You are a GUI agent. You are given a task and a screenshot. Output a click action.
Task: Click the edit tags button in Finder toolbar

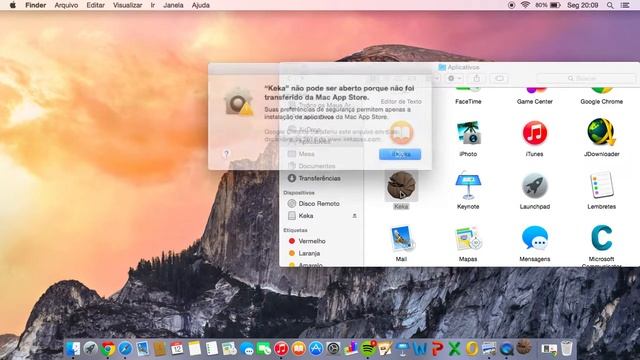click(499, 78)
